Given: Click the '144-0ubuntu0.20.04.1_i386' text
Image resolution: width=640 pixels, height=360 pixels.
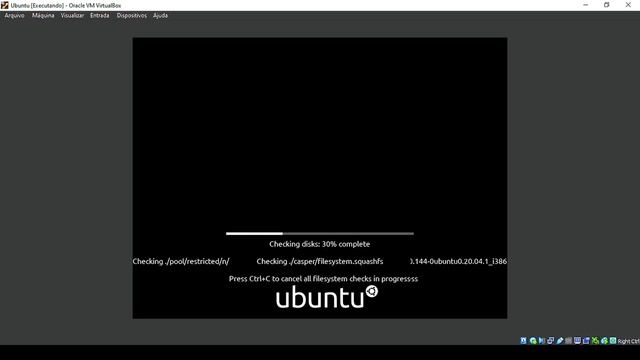Looking at the screenshot, I should click(x=460, y=261).
